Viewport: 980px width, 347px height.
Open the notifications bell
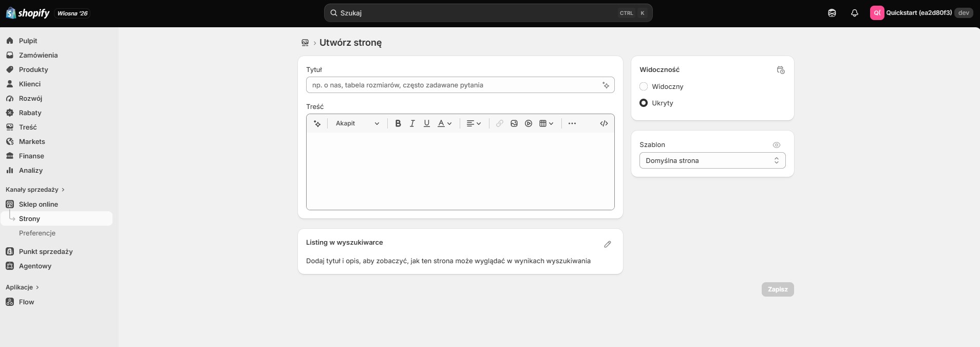tap(855, 13)
